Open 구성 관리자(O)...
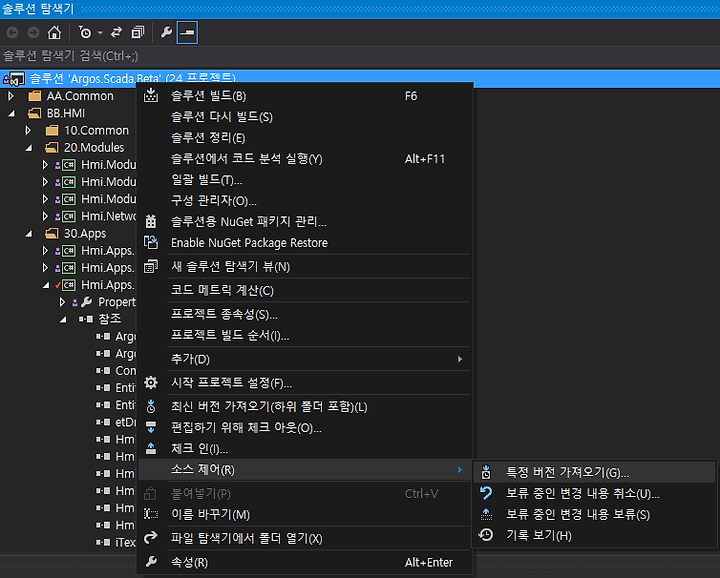This screenshot has height=578, width=720. click(x=306, y=201)
